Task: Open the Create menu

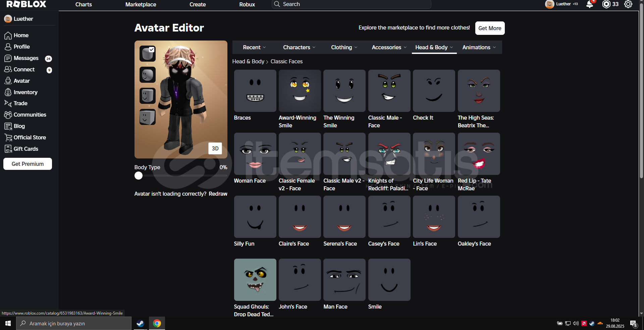Action: tap(198, 4)
